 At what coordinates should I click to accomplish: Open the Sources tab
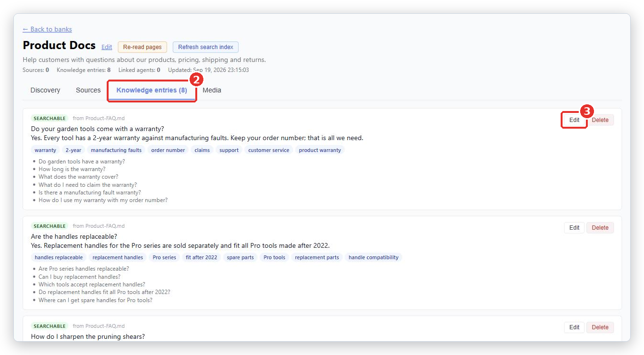tap(88, 90)
